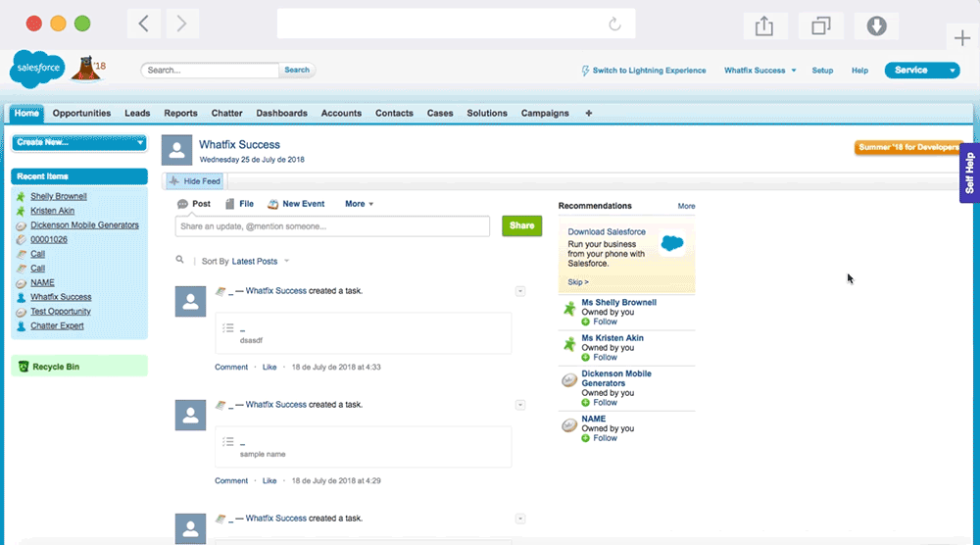The width and height of the screenshot is (980, 545).
Task: Open Dickenson Mobile Generators recent item
Action: pyautogui.click(x=84, y=225)
